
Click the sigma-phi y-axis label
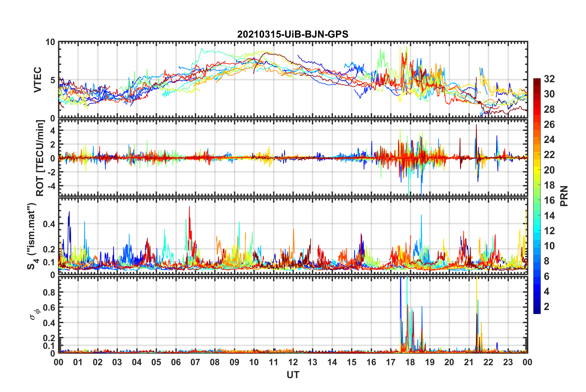pyautogui.click(x=35, y=315)
